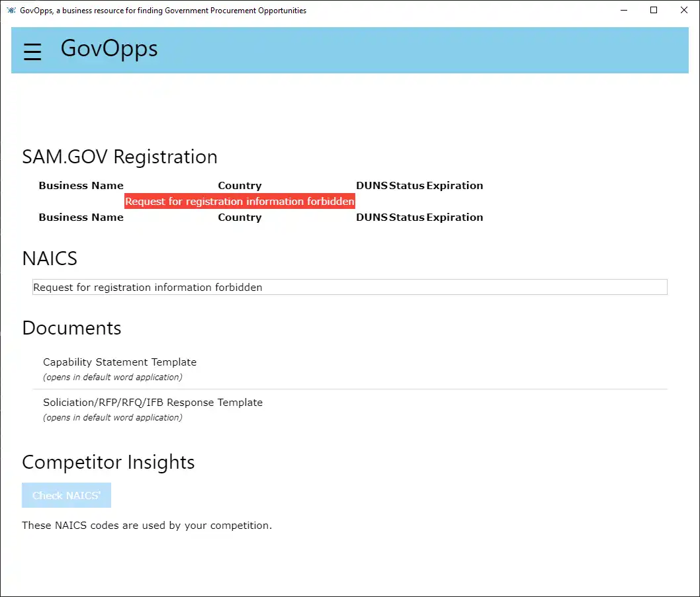Open the Soliciation/RFP/RFQ/IFB Response Template
Screen dimensions: 700x597
pos(153,402)
